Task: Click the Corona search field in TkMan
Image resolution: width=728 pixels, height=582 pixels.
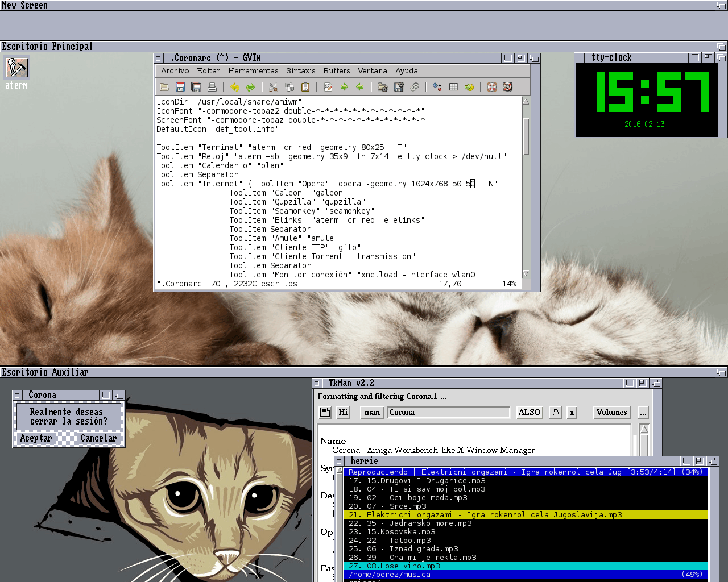Action: click(x=449, y=413)
